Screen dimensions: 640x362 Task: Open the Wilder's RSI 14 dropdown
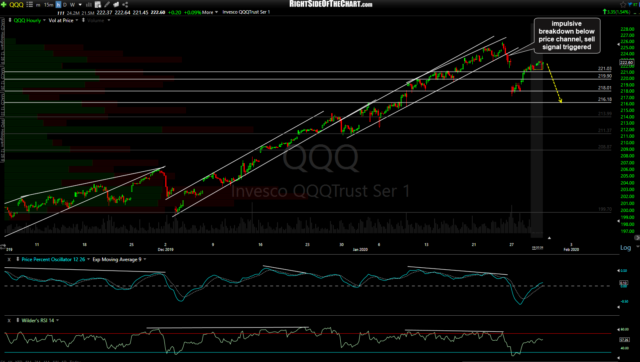58,321
